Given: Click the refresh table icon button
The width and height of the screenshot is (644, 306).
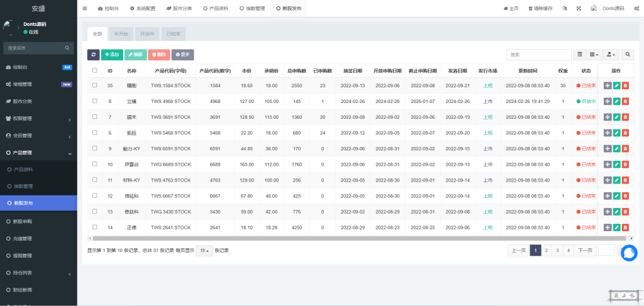Looking at the screenshot, I should click(93, 55).
